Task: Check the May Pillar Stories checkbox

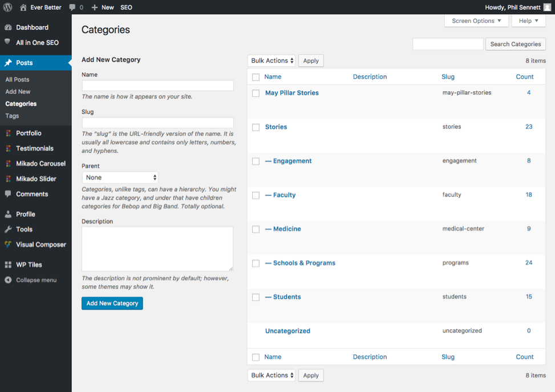Action: point(256,93)
